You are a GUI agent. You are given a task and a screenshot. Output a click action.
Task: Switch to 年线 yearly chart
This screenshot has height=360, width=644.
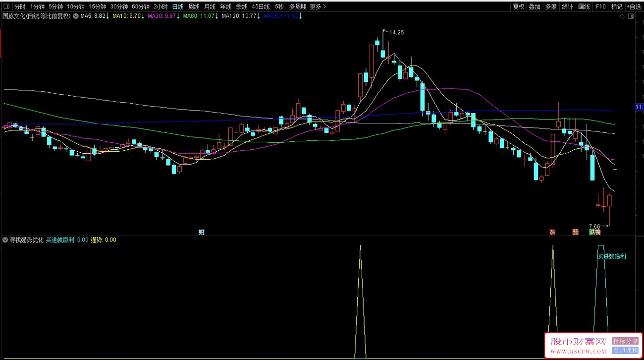(x=226, y=7)
